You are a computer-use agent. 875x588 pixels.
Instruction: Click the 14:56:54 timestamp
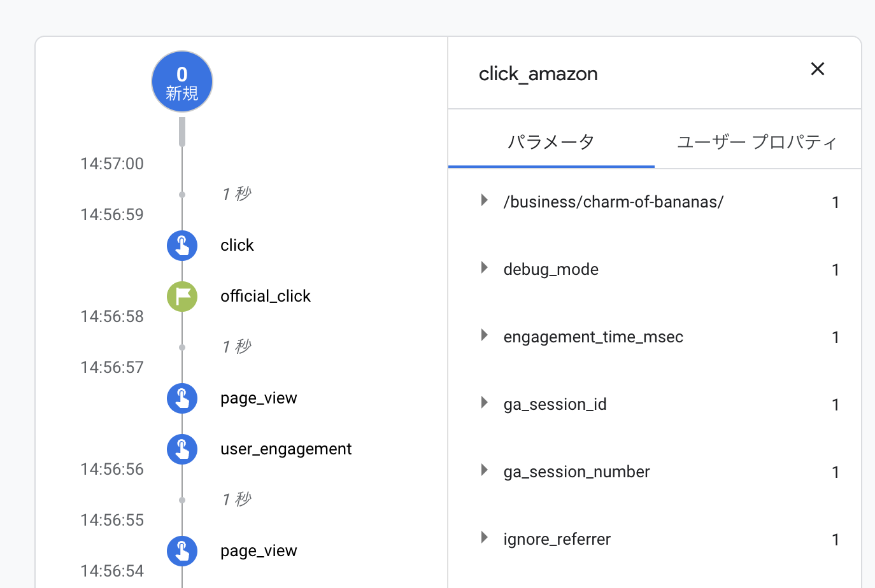pyautogui.click(x=112, y=571)
